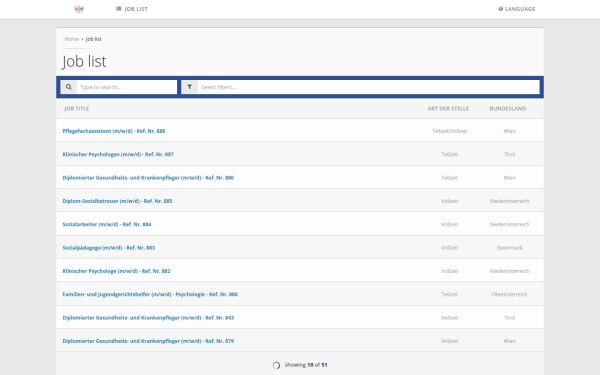The width and height of the screenshot is (600, 375).
Task: Open Pflegefachassistent Ref. Nr. 888 job
Action: [114, 131]
